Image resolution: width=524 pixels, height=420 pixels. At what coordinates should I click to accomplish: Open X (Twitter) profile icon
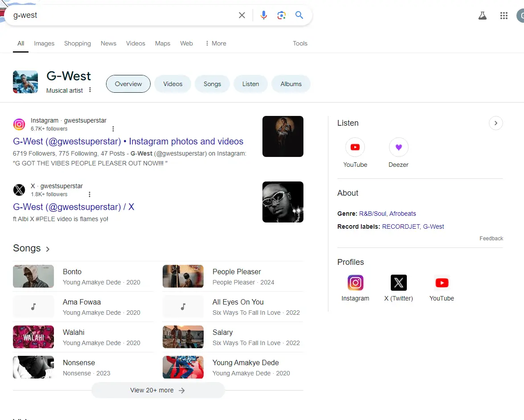398,283
